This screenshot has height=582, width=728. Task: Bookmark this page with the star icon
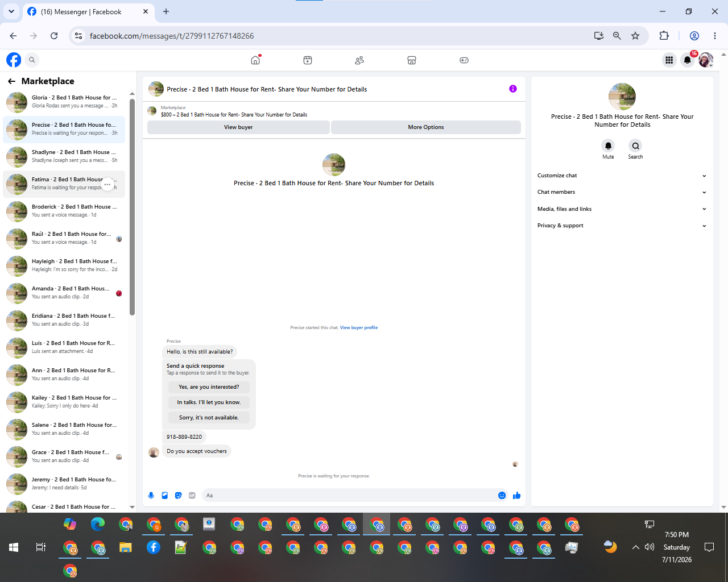(635, 36)
